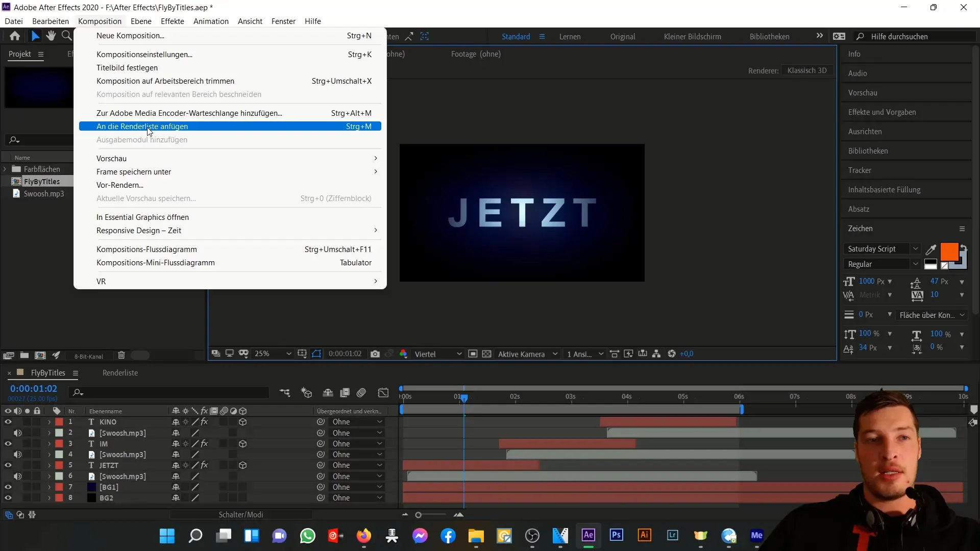
Task: Click the reset exposure icon
Action: click(x=672, y=354)
